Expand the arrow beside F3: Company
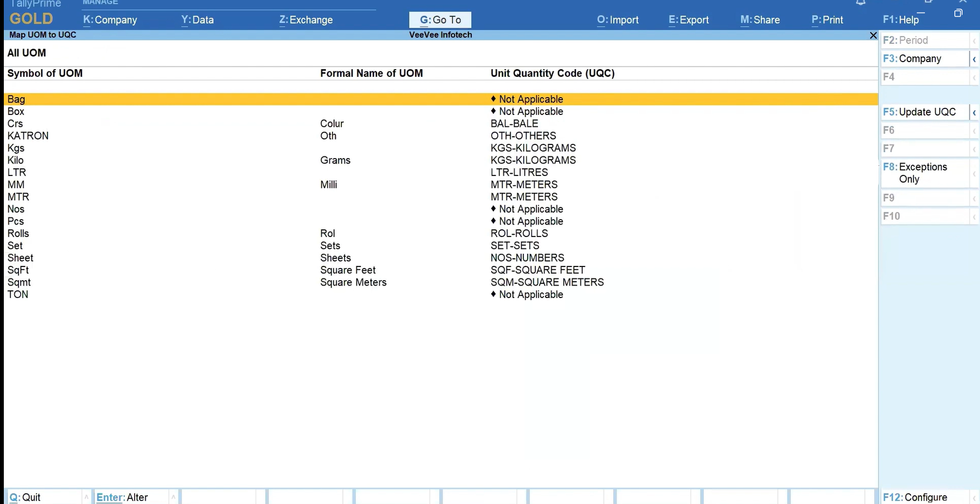 tap(974, 59)
